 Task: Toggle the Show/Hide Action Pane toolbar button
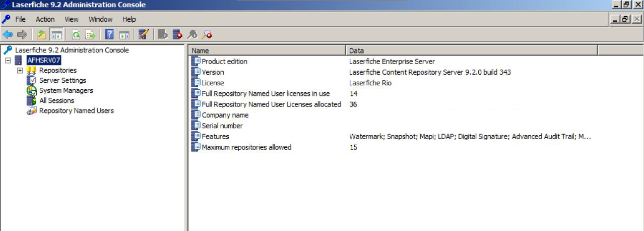point(124,34)
